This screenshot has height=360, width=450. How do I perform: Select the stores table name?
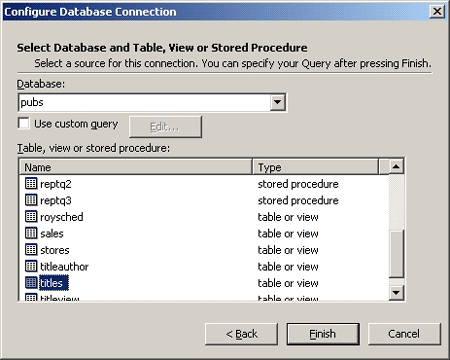coord(55,250)
